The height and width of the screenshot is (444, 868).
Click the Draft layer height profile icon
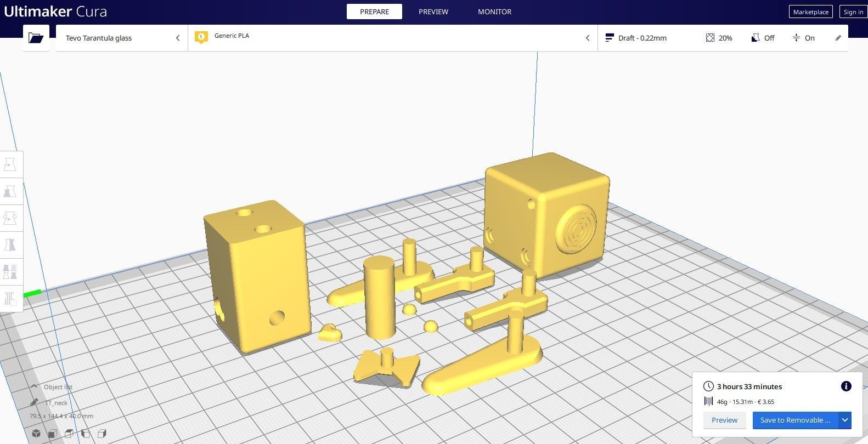(609, 38)
